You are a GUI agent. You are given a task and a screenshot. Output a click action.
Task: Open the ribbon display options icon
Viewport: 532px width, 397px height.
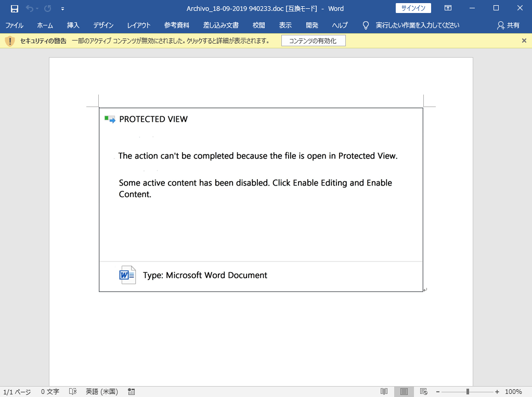tap(448, 8)
